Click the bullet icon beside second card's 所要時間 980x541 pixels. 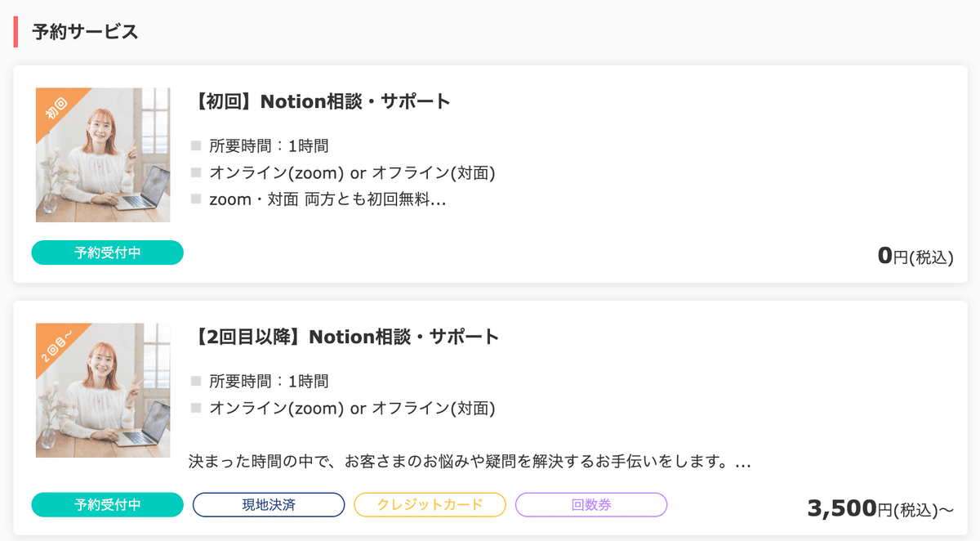tap(194, 381)
